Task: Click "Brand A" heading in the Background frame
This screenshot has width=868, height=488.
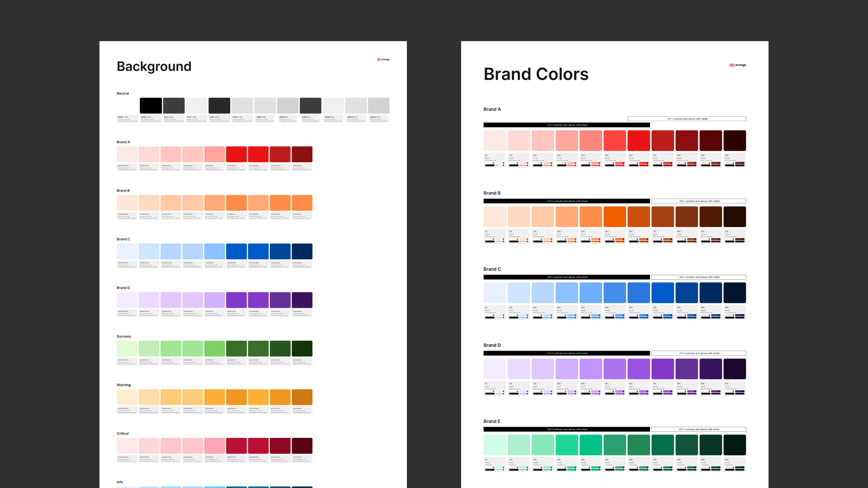Action: coord(123,142)
